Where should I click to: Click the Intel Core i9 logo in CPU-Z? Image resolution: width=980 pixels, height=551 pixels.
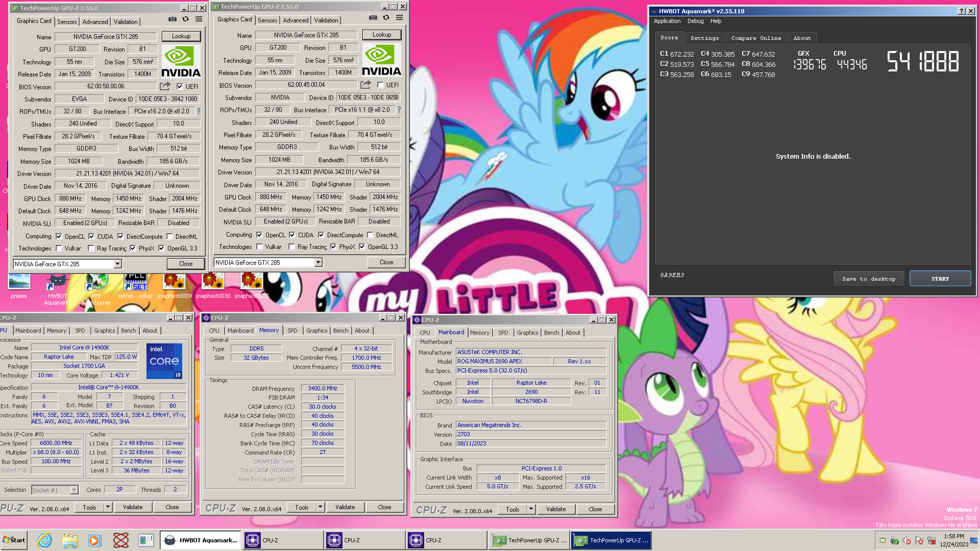[x=164, y=361]
